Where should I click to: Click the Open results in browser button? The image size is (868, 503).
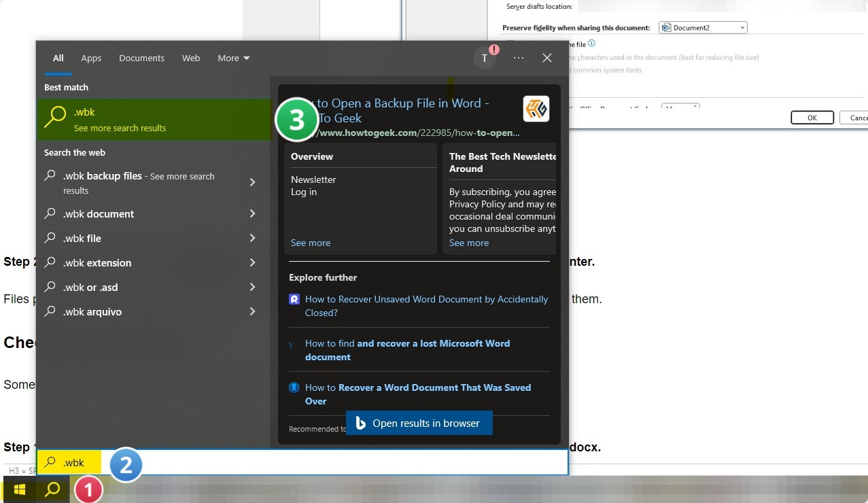[x=419, y=423]
